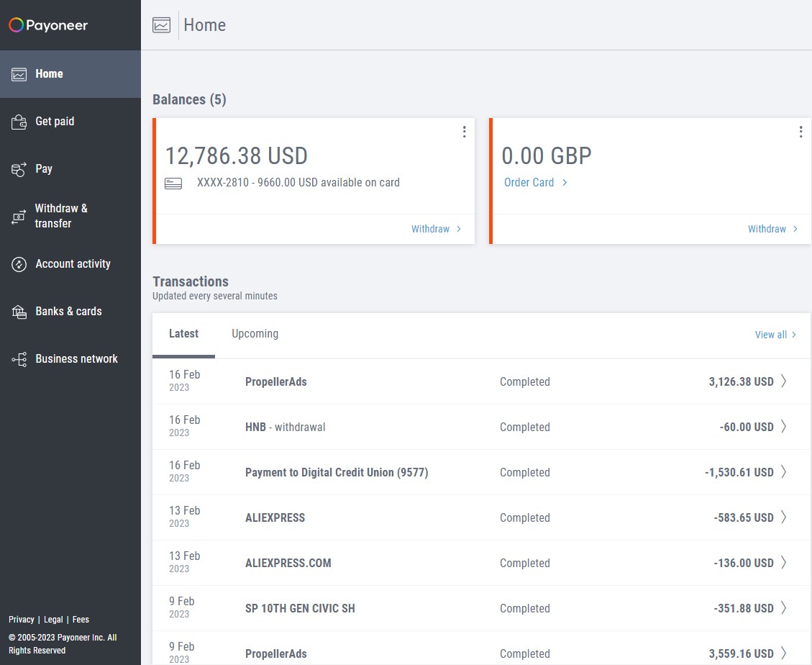
Task: Expand PropellerAds 3,559.16 USD transaction chevron
Action: point(783,653)
